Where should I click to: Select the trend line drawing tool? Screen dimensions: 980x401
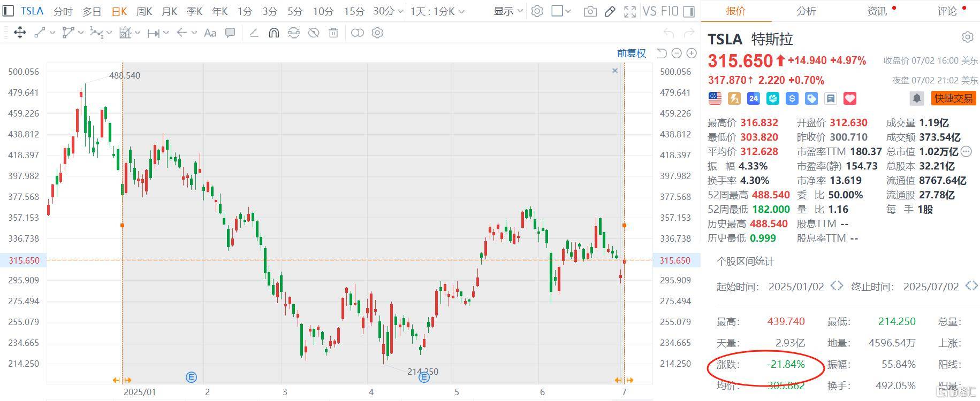(x=40, y=33)
